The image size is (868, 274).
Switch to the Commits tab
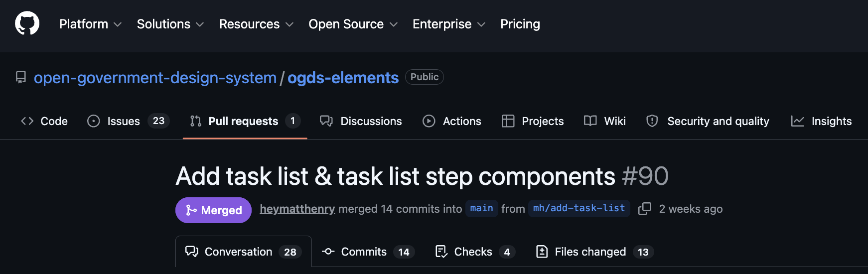click(368, 252)
